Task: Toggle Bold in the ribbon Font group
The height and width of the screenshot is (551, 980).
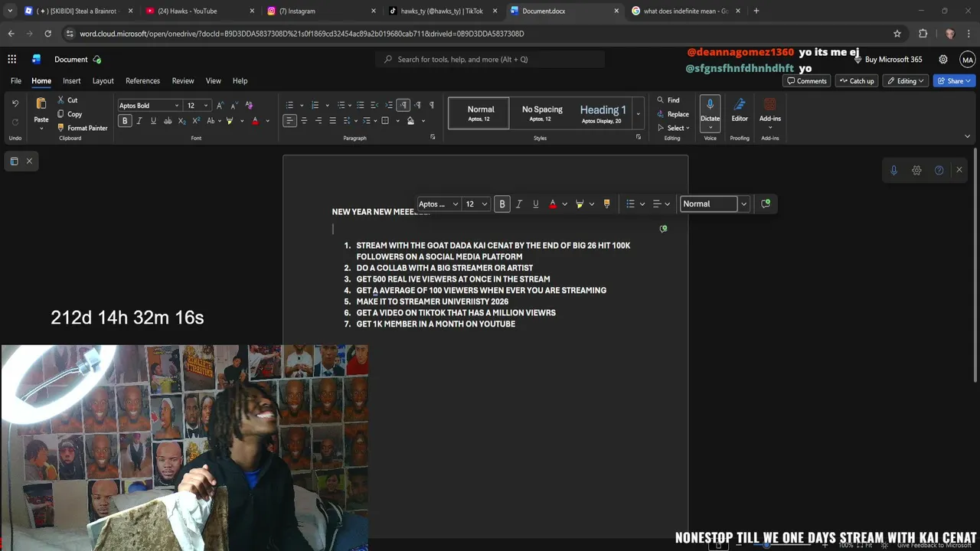Action: pyautogui.click(x=125, y=121)
